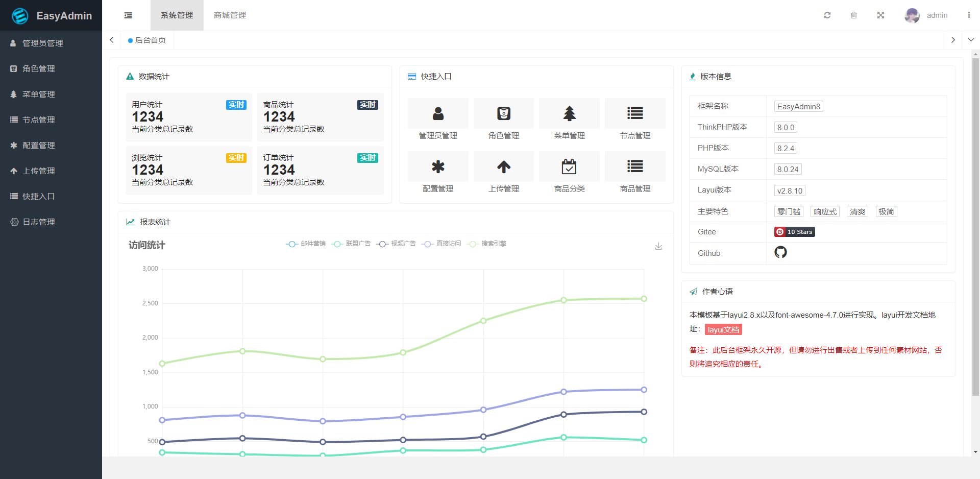Screen dimensions: 980x479
Task: Open 上传管理 using the upload arrow icon
Action: click(503, 166)
